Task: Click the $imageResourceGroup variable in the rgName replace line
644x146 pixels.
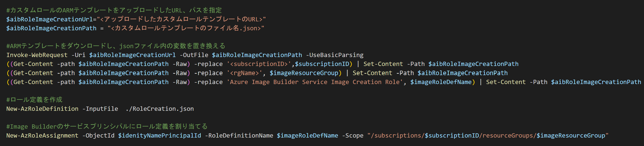Action: [x=304, y=73]
